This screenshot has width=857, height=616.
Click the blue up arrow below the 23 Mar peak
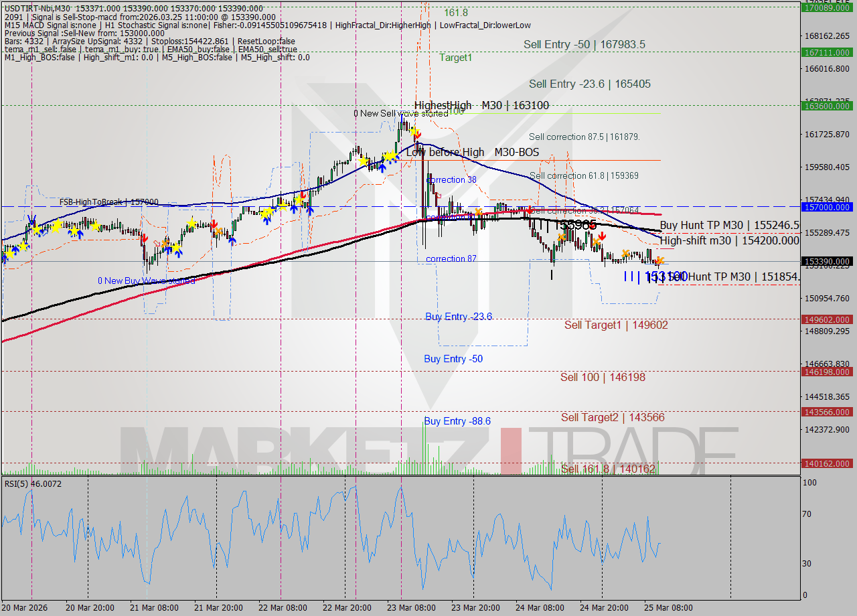pos(382,166)
